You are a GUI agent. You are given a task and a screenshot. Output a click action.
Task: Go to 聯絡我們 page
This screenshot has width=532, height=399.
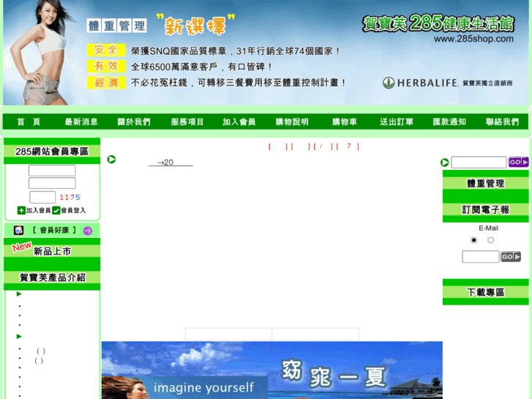502,122
